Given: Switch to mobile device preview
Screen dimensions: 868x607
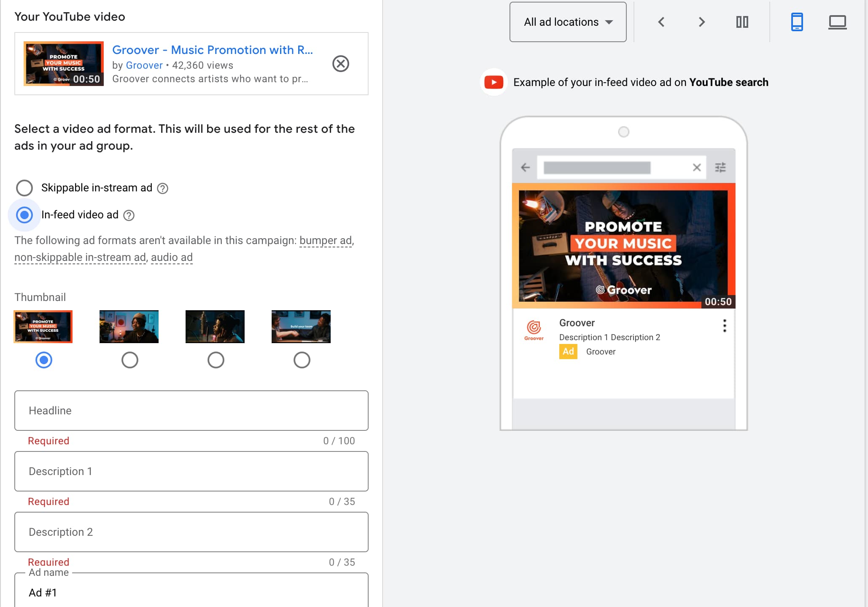Looking at the screenshot, I should tap(797, 22).
